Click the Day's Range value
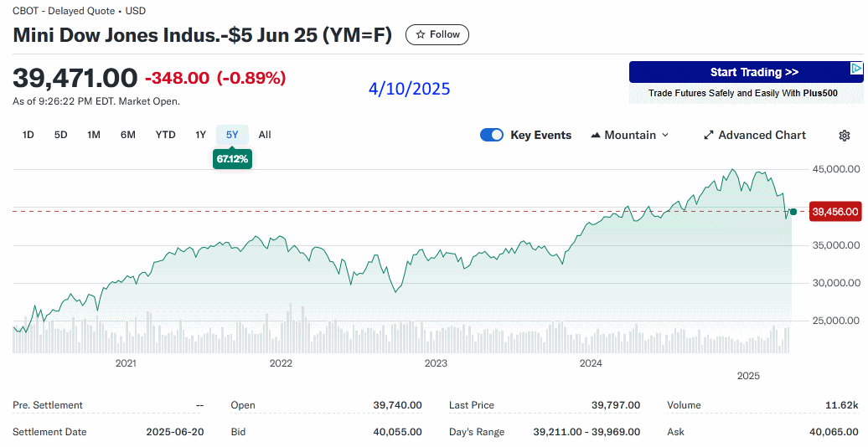 click(586, 432)
